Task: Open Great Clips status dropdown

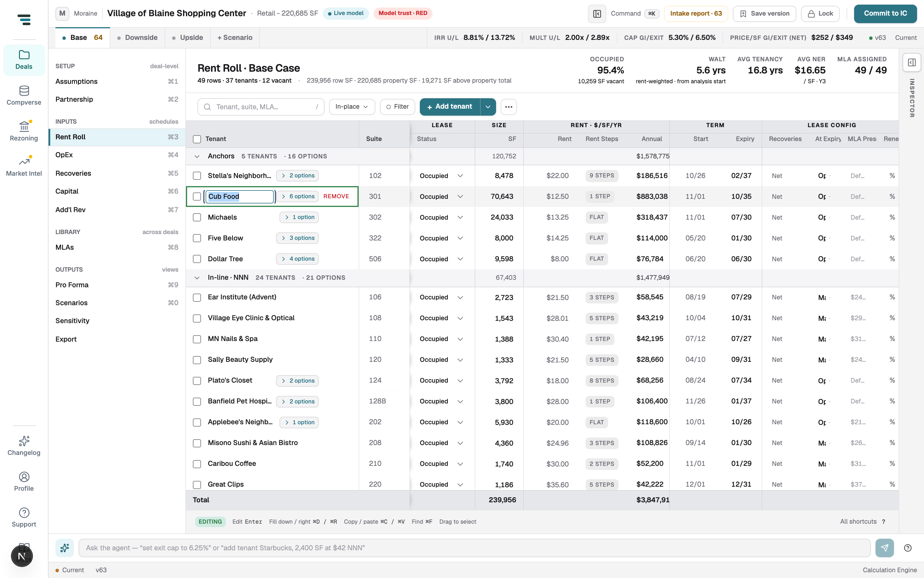Action: point(460,485)
